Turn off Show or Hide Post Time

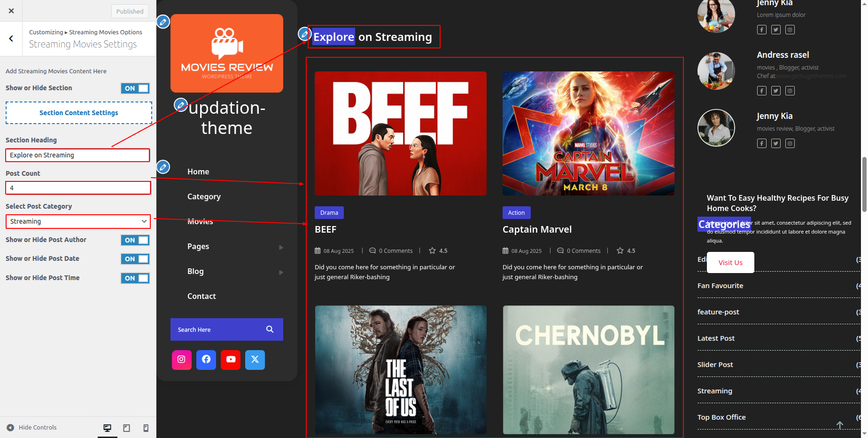click(x=135, y=278)
